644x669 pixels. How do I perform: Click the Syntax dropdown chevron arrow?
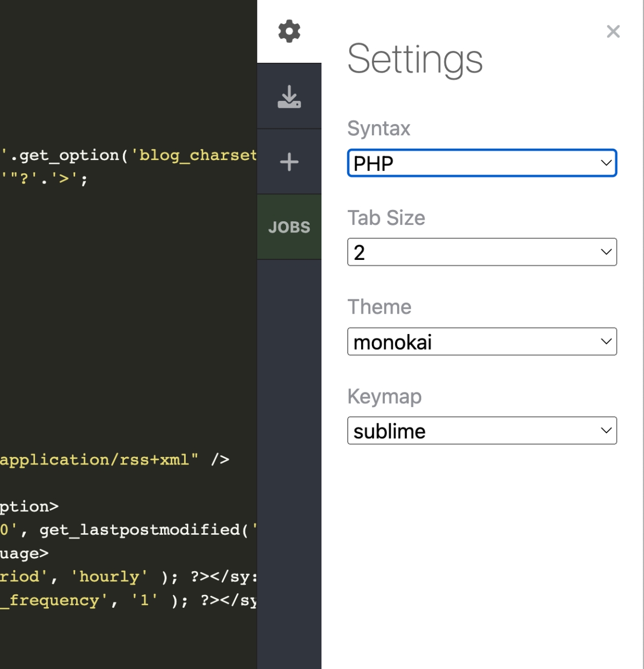606,163
